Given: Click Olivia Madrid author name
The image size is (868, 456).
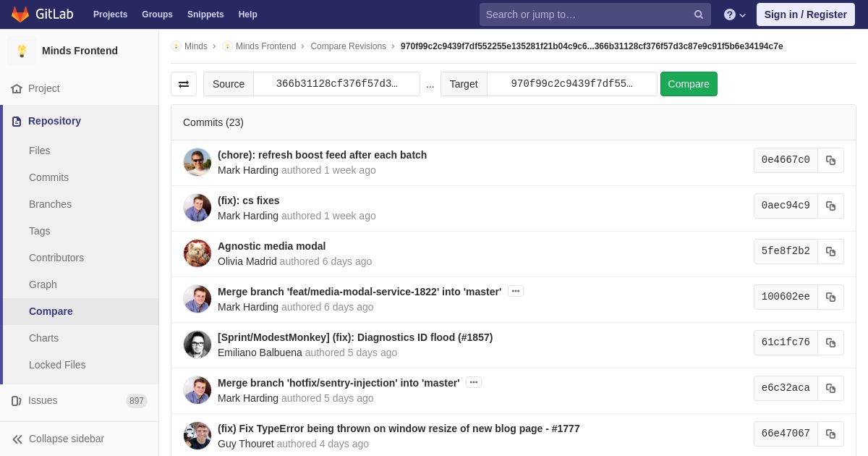Looking at the screenshot, I should click(247, 261).
